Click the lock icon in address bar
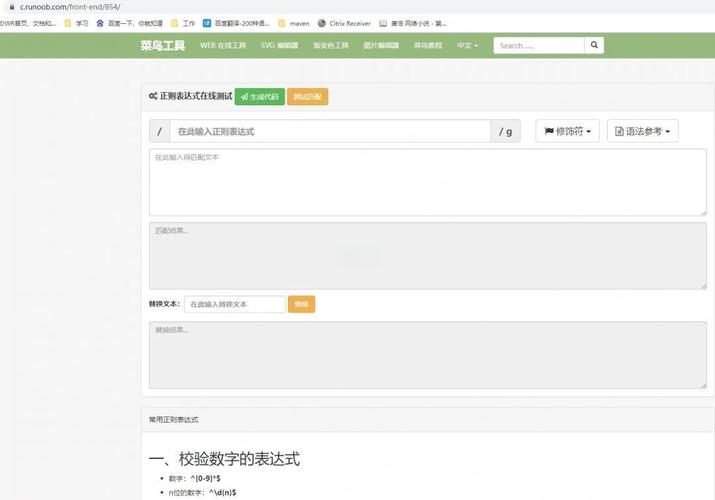 12,7
